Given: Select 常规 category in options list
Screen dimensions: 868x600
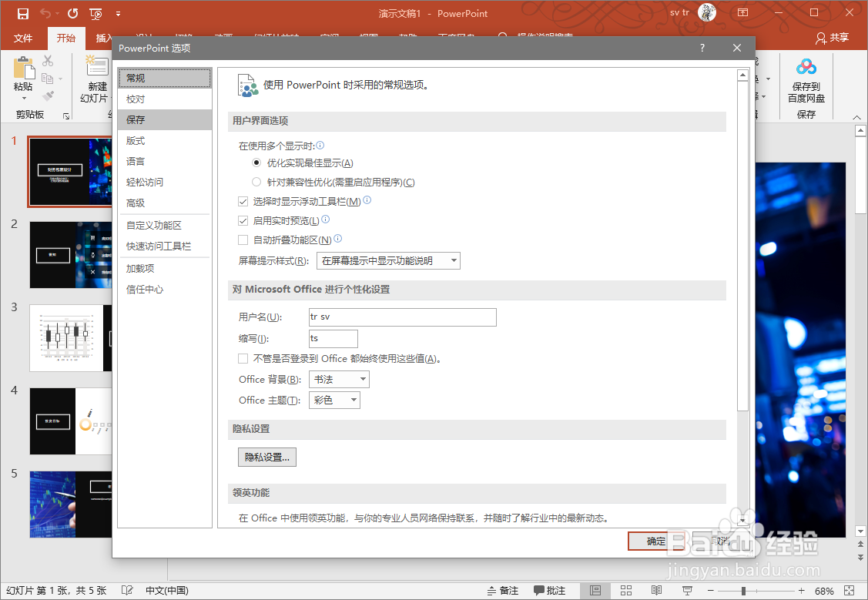Looking at the screenshot, I should pyautogui.click(x=164, y=78).
